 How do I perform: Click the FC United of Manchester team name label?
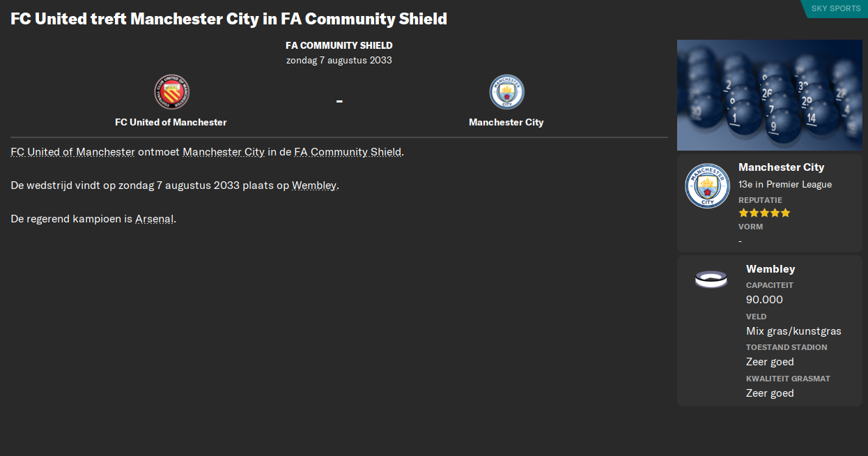click(170, 122)
